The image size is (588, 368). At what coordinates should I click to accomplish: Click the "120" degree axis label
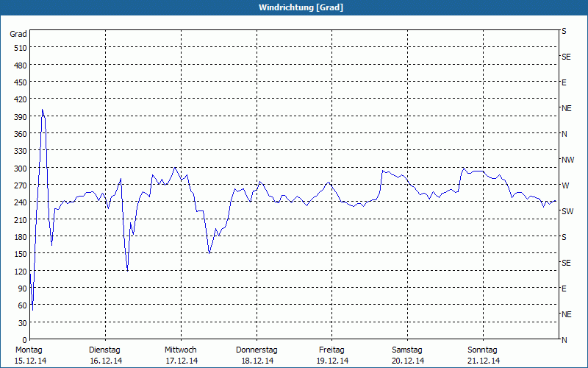21,272
